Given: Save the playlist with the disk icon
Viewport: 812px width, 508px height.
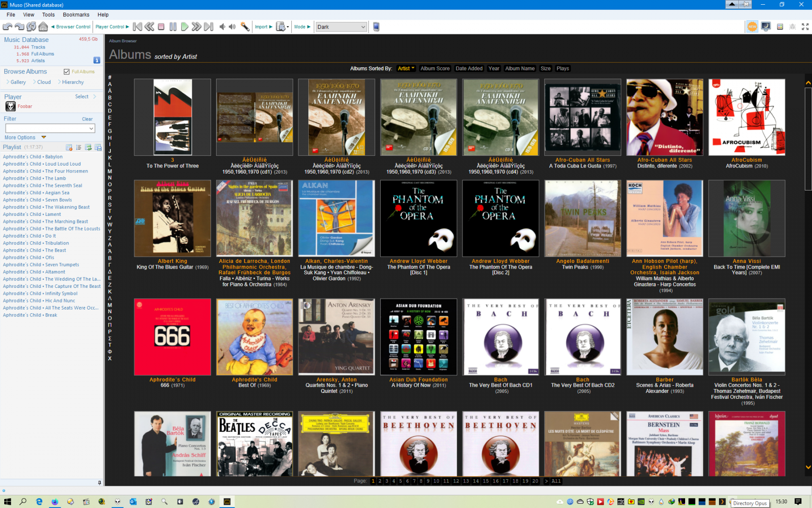Looking at the screenshot, I should click(98, 148).
